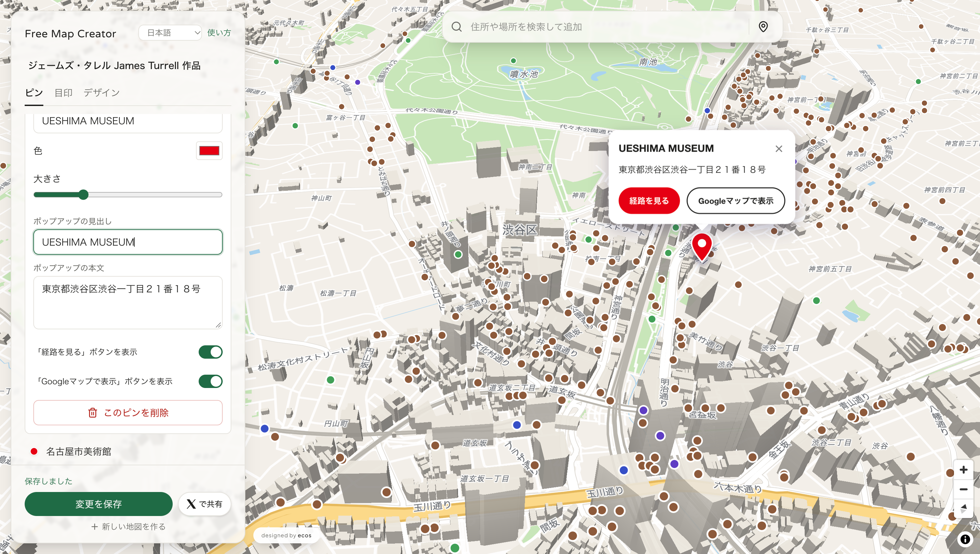Focus the ポップアップの見出し input field

point(128,242)
